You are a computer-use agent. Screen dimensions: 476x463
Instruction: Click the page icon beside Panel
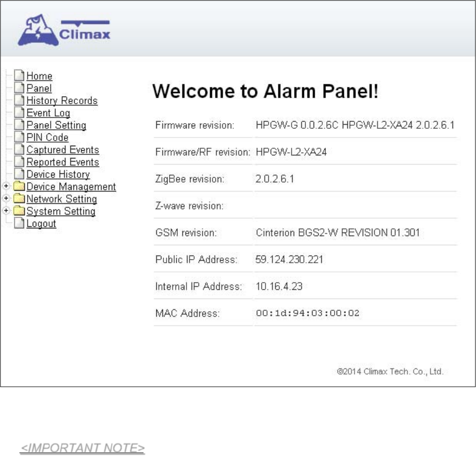19,88
